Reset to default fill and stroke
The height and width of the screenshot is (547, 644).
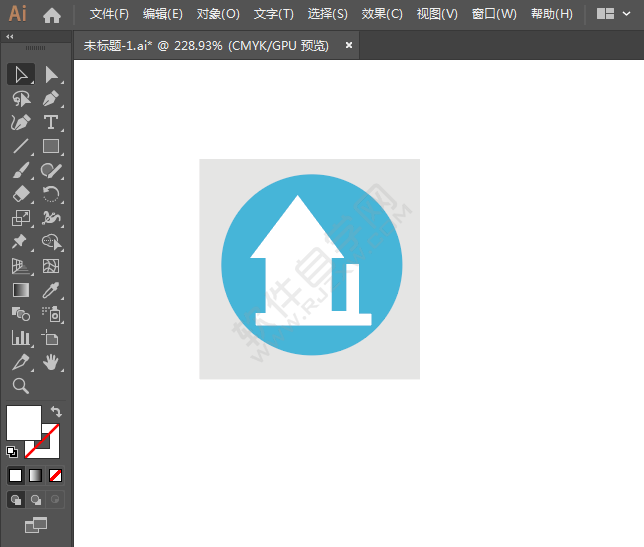(12, 452)
